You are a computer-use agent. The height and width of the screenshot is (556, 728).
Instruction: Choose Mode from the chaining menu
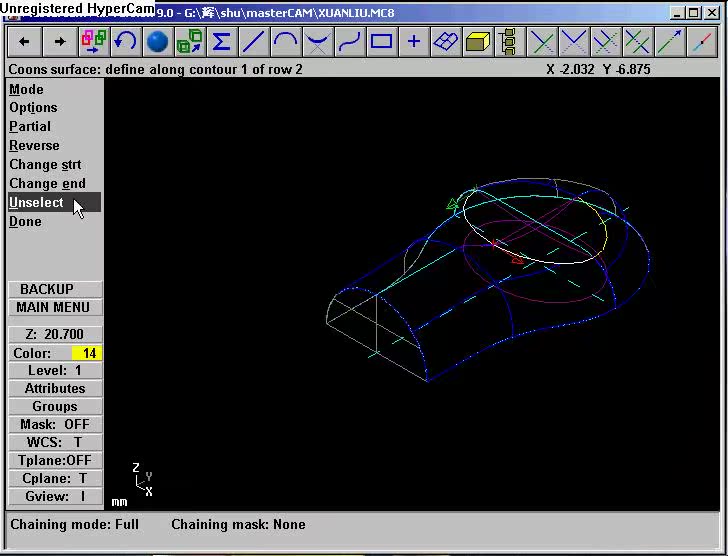tap(26, 89)
